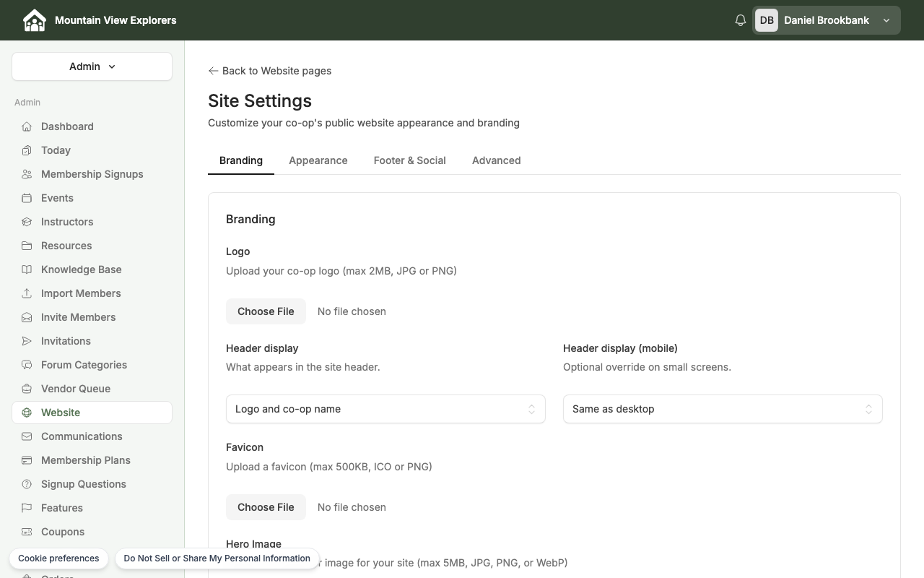Image resolution: width=924 pixels, height=578 pixels.
Task: Click the Instructors graduation cap icon
Action: (x=27, y=222)
